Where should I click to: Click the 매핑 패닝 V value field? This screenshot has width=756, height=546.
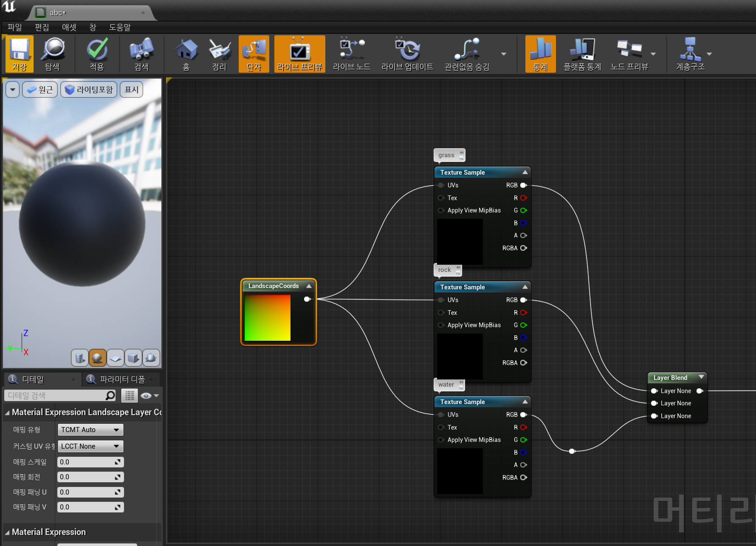coord(90,507)
